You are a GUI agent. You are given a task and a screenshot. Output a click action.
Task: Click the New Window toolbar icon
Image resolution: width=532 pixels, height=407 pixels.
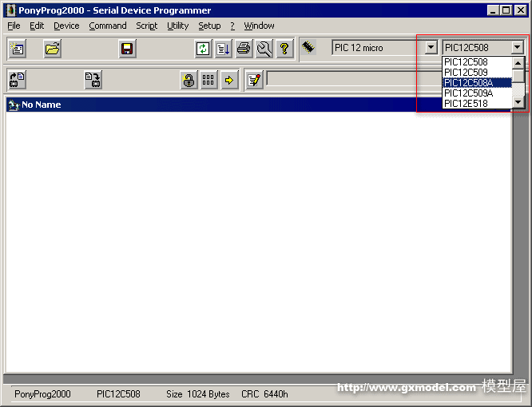tap(18, 49)
